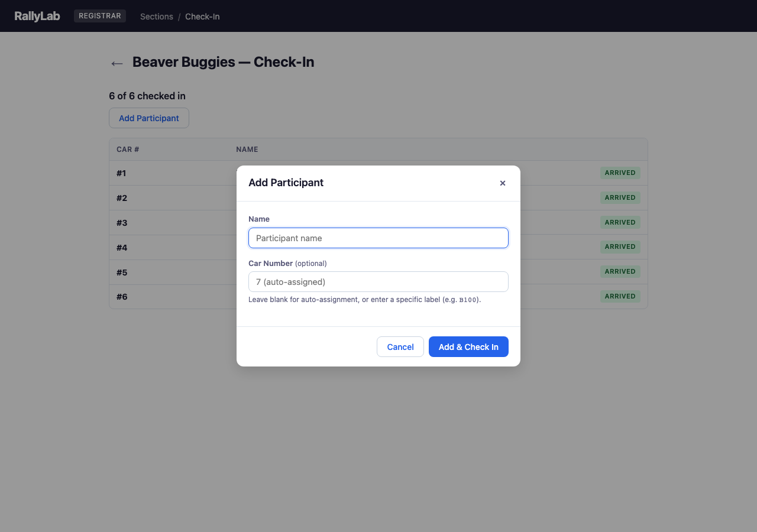Select the CAR # column header
The height and width of the screenshot is (532, 757).
(x=127, y=149)
